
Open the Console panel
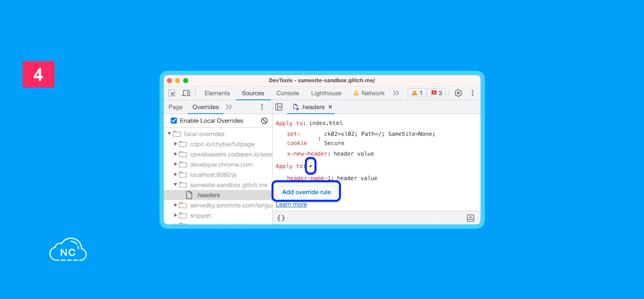pyautogui.click(x=288, y=93)
